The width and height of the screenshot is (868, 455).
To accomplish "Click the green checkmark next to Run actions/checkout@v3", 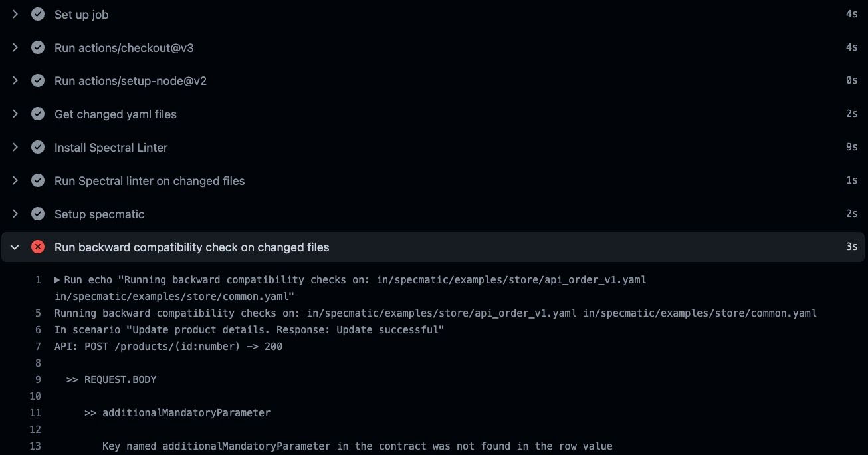I will point(38,47).
